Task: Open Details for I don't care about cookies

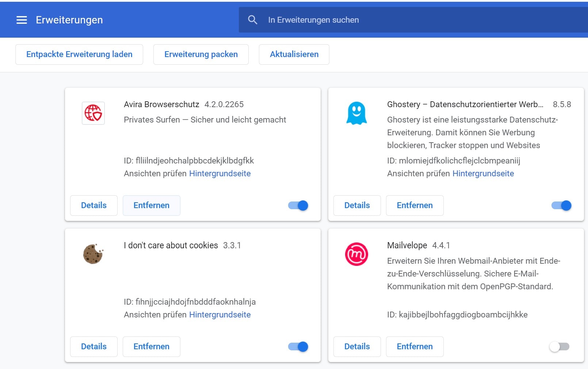Action: pos(94,347)
